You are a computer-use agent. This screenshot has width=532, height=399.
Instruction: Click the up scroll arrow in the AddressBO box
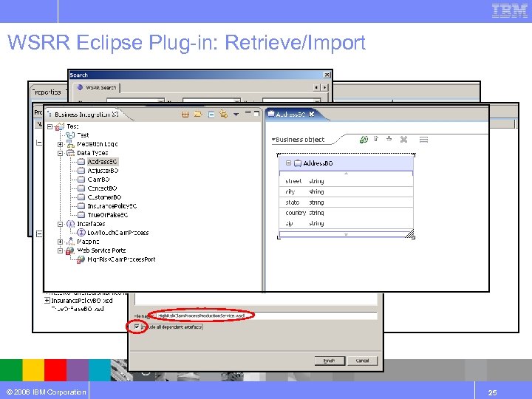coord(346,174)
